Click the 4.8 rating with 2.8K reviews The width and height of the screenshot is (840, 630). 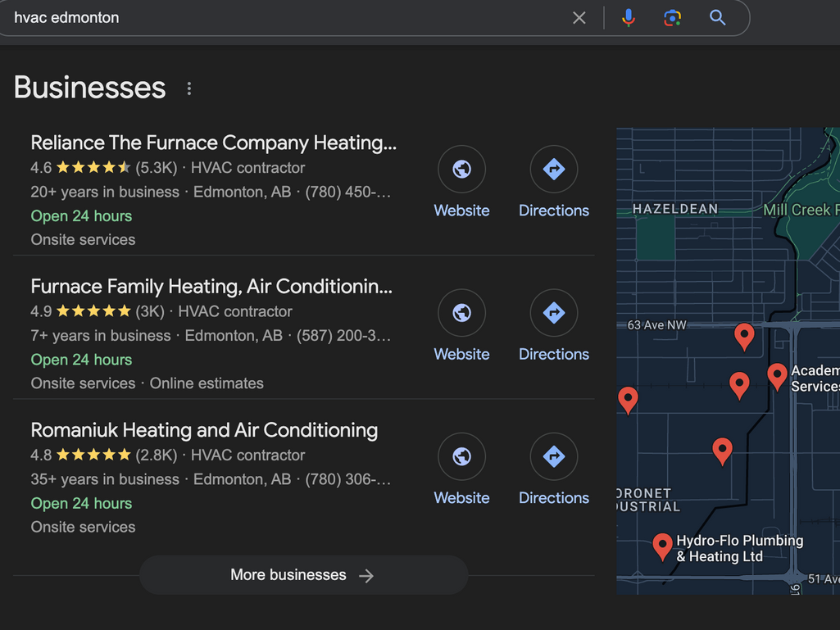coord(103,455)
